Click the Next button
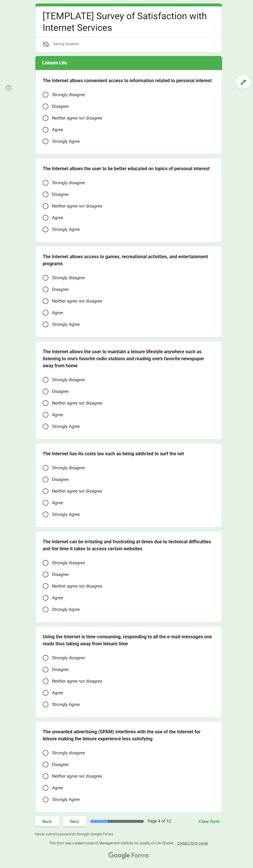253x868 pixels. point(74,821)
